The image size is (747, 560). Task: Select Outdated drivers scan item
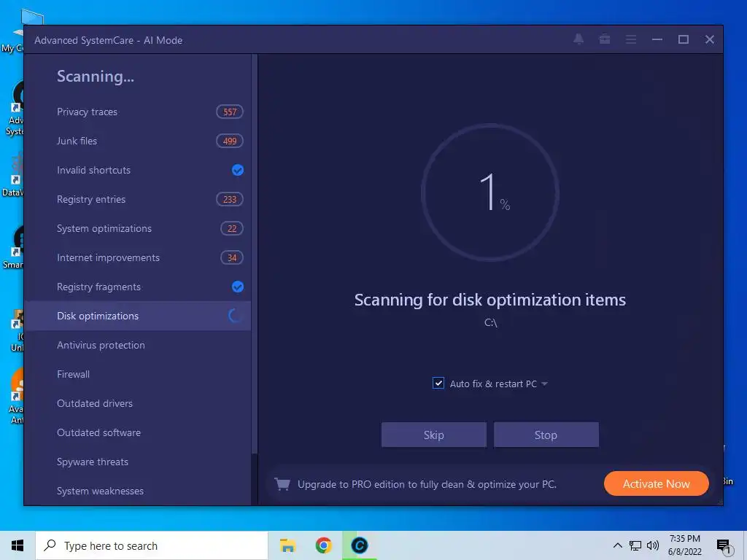[x=137, y=403]
